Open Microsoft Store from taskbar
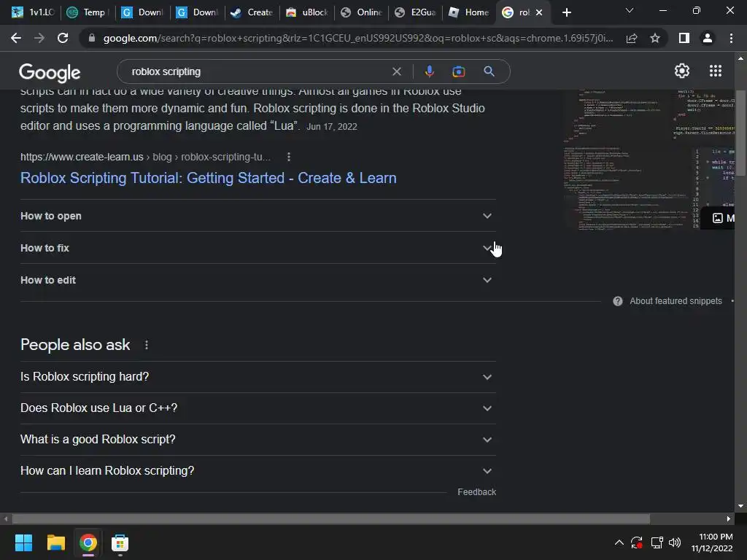Image resolution: width=747 pixels, height=560 pixels. (x=120, y=542)
